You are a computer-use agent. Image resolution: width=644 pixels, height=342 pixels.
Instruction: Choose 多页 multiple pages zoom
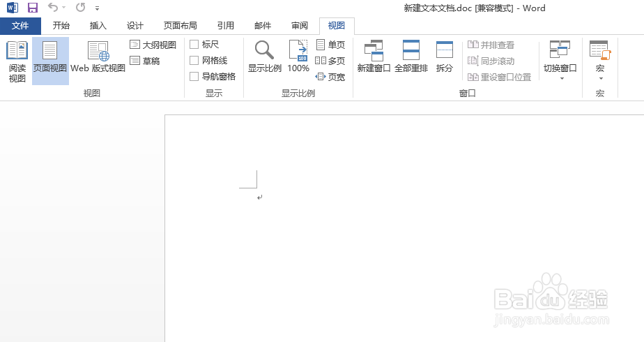pyautogui.click(x=330, y=61)
